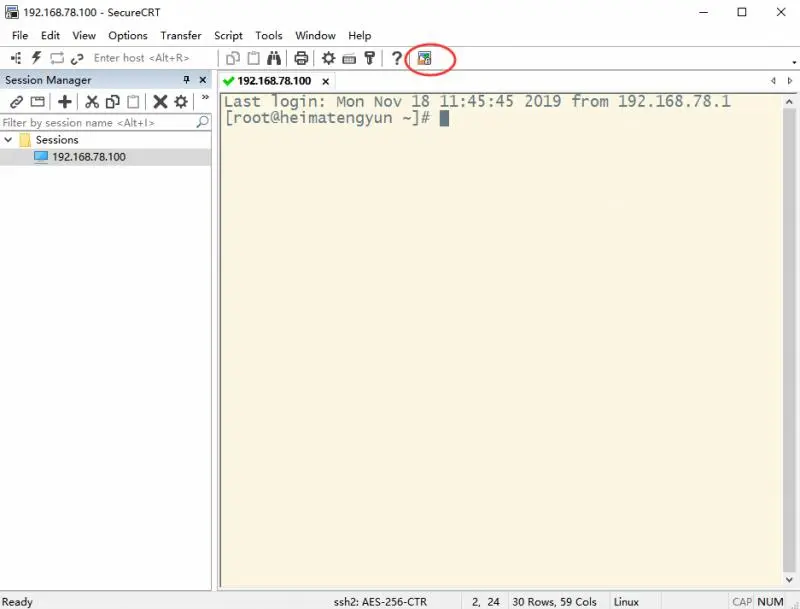Click the tab scroll right arrow
800x609 pixels.
pos(790,81)
